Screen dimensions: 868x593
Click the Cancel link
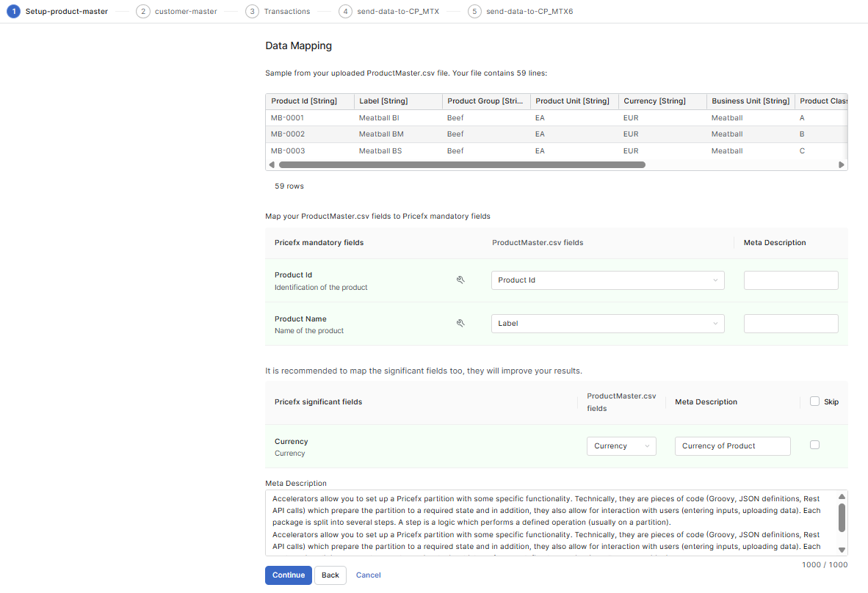point(368,575)
